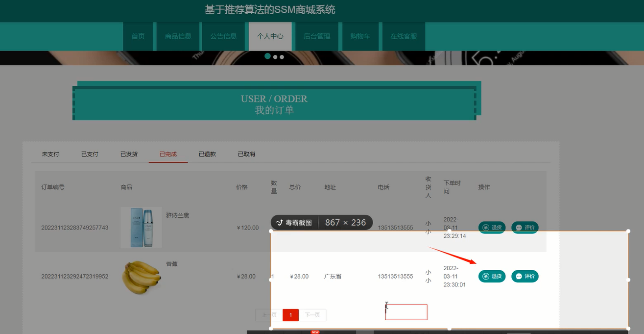The height and width of the screenshot is (334, 644).
Task: Click the 雅诗兰黛 product name
Action: click(177, 215)
